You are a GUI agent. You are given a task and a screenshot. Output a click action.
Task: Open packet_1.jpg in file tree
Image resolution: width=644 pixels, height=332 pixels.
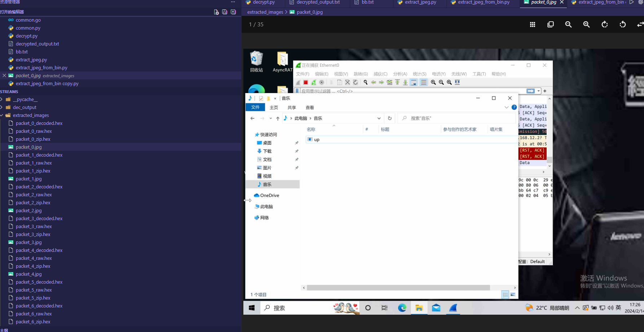tap(28, 179)
